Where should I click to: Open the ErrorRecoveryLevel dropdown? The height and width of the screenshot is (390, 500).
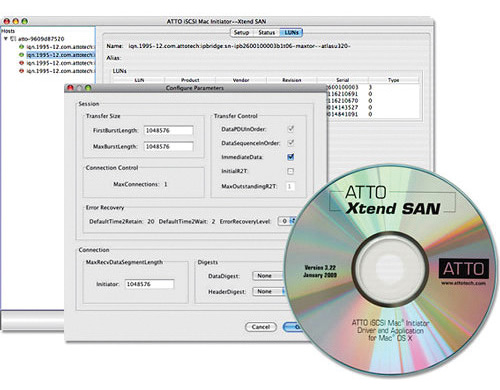[287, 221]
